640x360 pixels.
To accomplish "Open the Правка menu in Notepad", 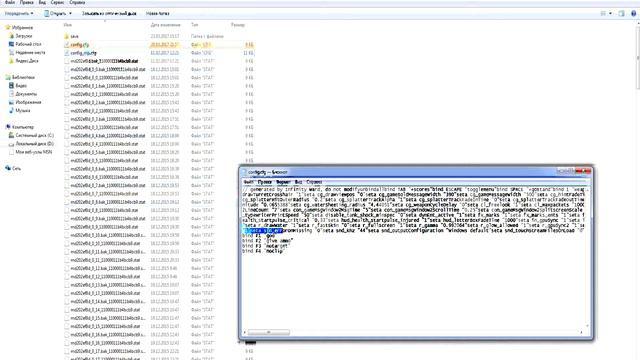I will click(x=265, y=182).
